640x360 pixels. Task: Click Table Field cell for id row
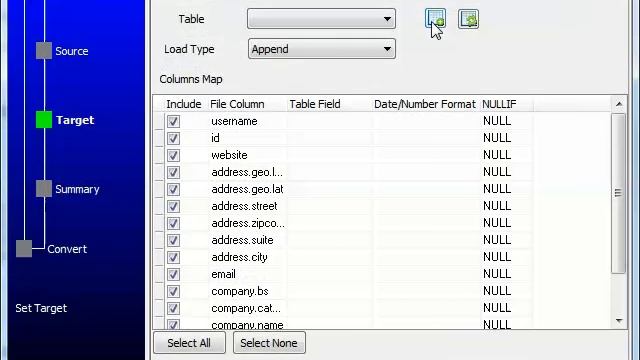(x=329, y=138)
